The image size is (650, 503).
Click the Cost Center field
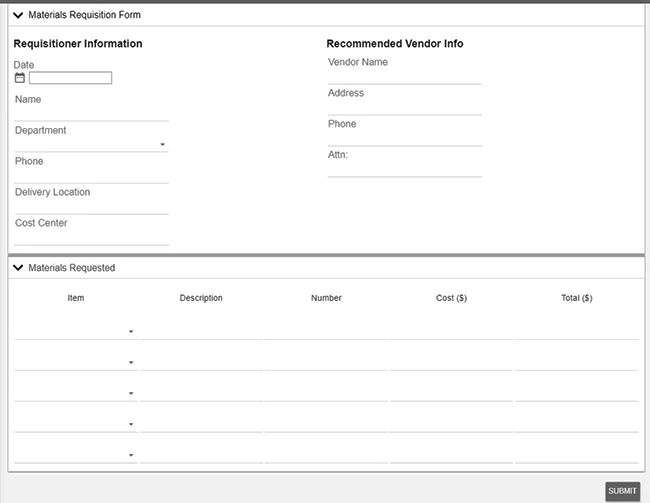pyautogui.click(x=91, y=236)
